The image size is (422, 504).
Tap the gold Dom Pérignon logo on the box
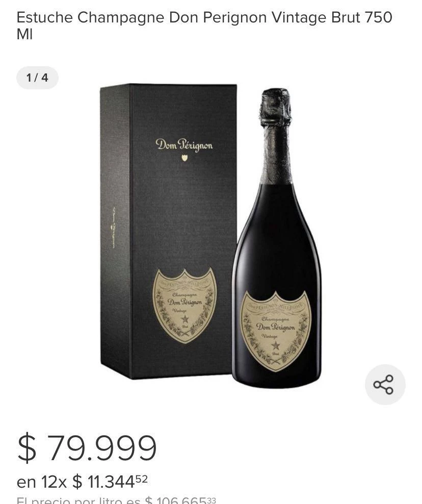point(184,145)
